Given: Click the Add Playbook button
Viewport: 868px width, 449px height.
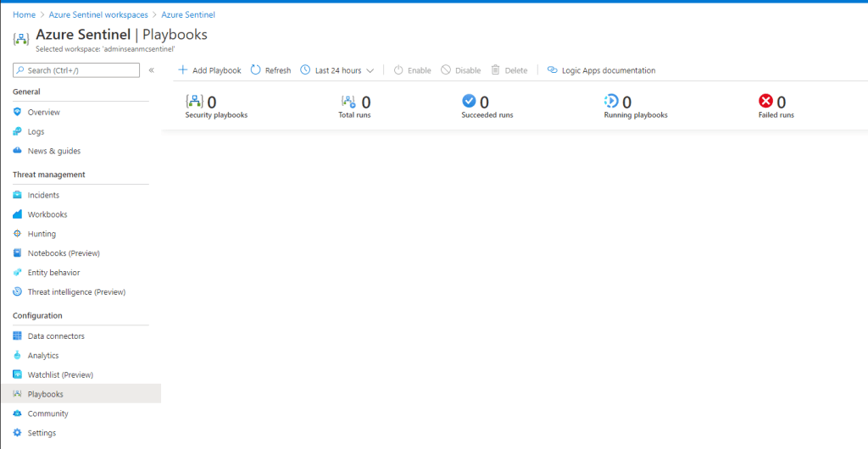Looking at the screenshot, I should point(209,70).
